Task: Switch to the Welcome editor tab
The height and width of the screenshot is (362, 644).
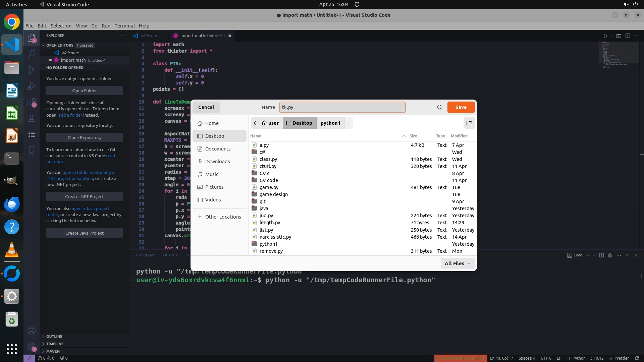Action: [149, 36]
